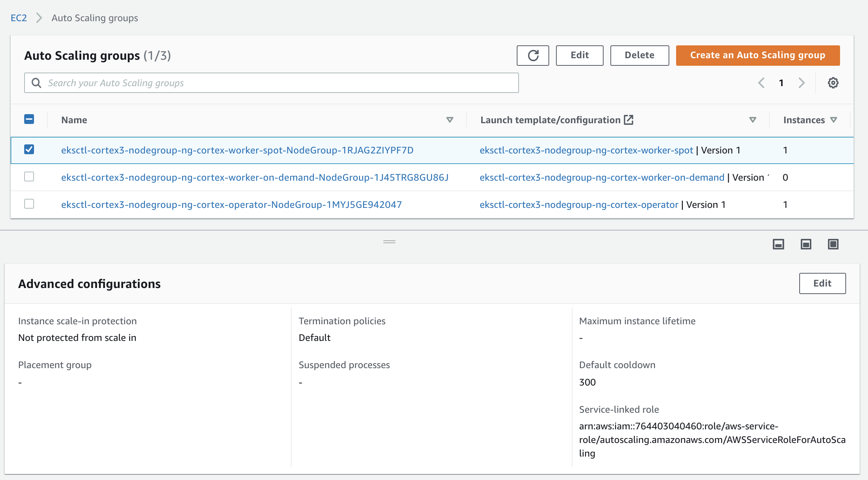
Task: Uncheck the worker-spot NodeGroup row checkbox
Action: [x=29, y=150]
